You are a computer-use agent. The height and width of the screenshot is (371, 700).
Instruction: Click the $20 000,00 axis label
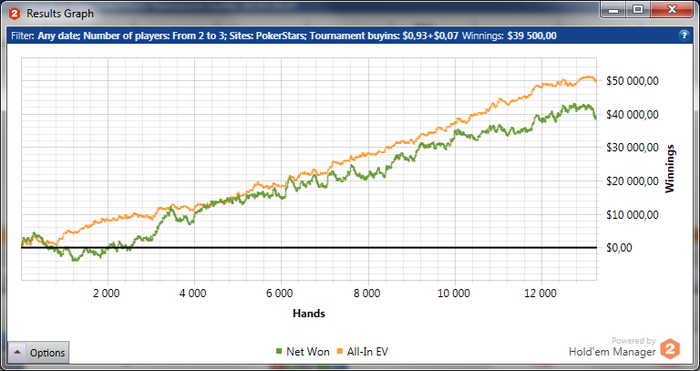(x=633, y=181)
